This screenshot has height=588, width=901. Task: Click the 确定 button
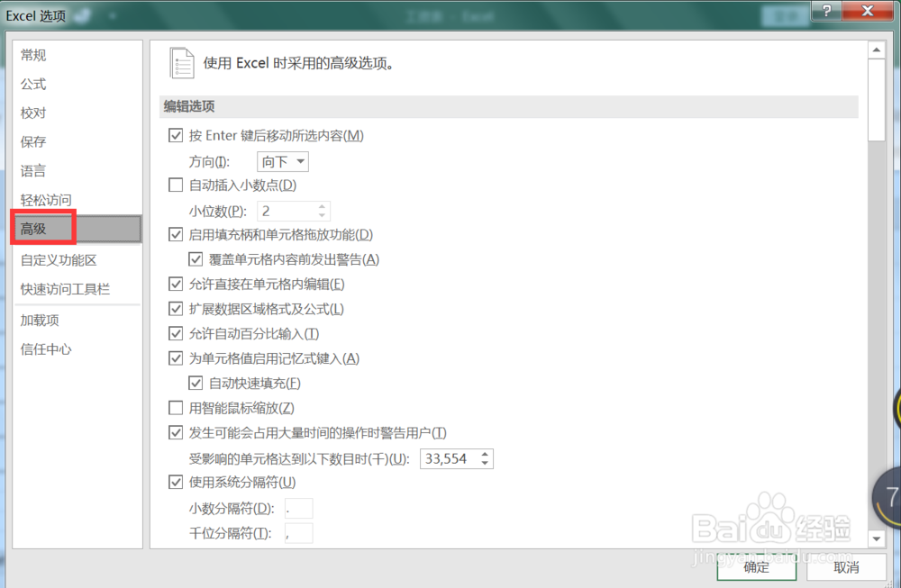756,567
